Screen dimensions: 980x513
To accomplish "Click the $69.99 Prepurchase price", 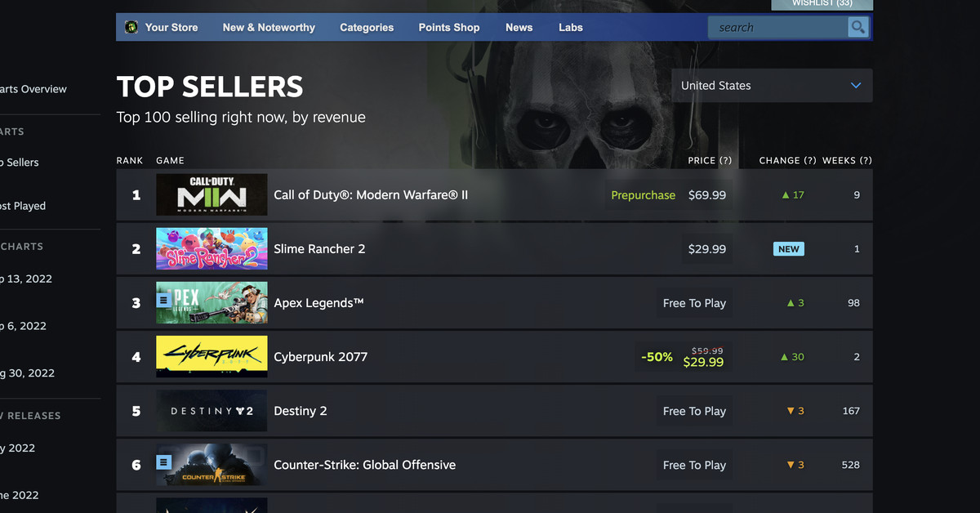I will click(707, 195).
